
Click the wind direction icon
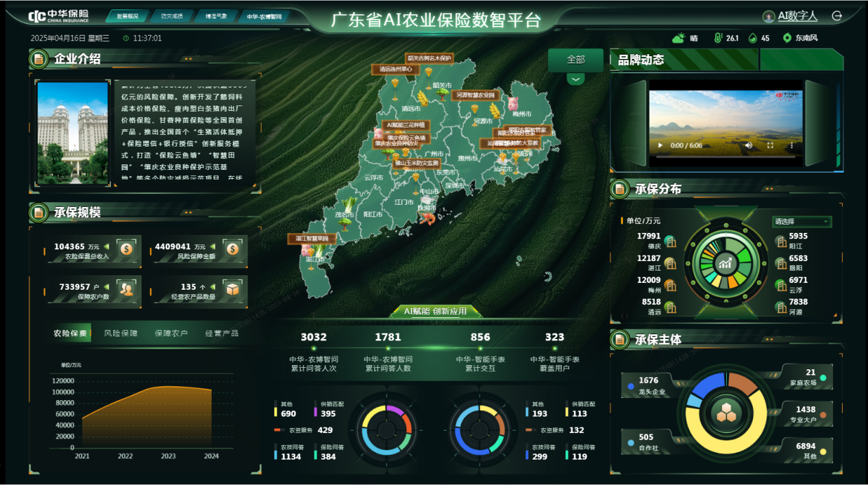tap(787, 38)
